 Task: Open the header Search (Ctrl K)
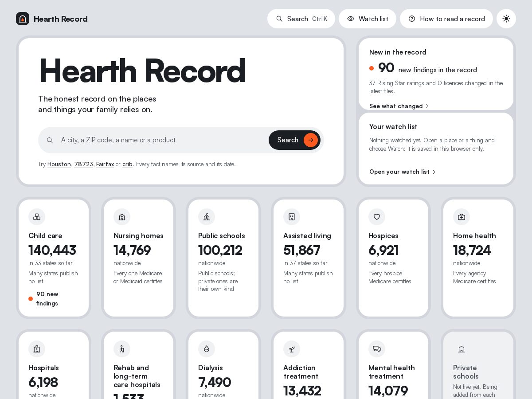click(x=301, y=19)
